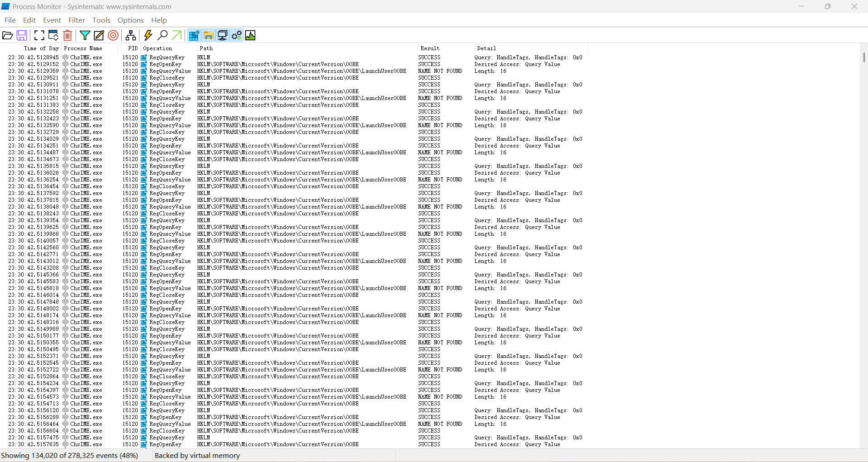The width and height of the screenshot is (868, 462).
Task: Open the Filter menu
Action: pos(76,20)
